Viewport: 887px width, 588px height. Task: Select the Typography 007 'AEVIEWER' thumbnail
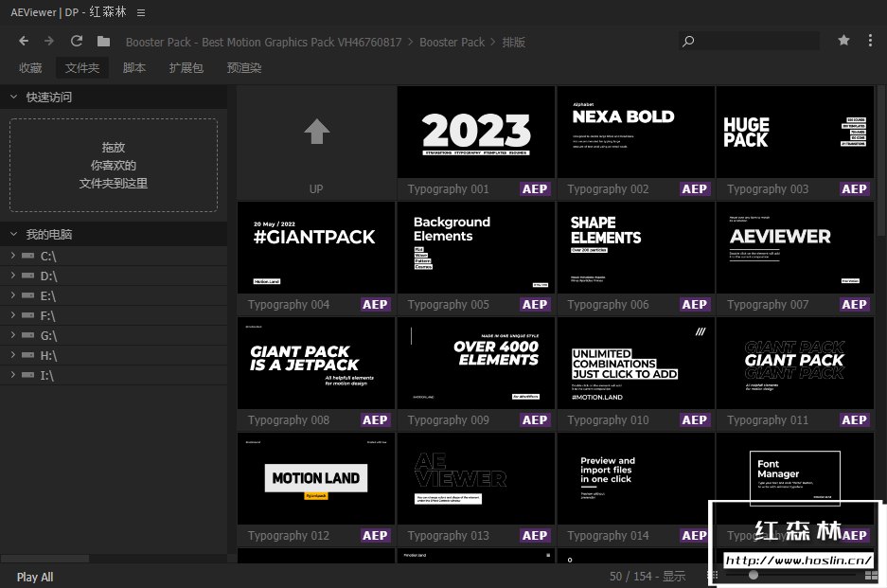pyautogui.click(x=795, y=247)
